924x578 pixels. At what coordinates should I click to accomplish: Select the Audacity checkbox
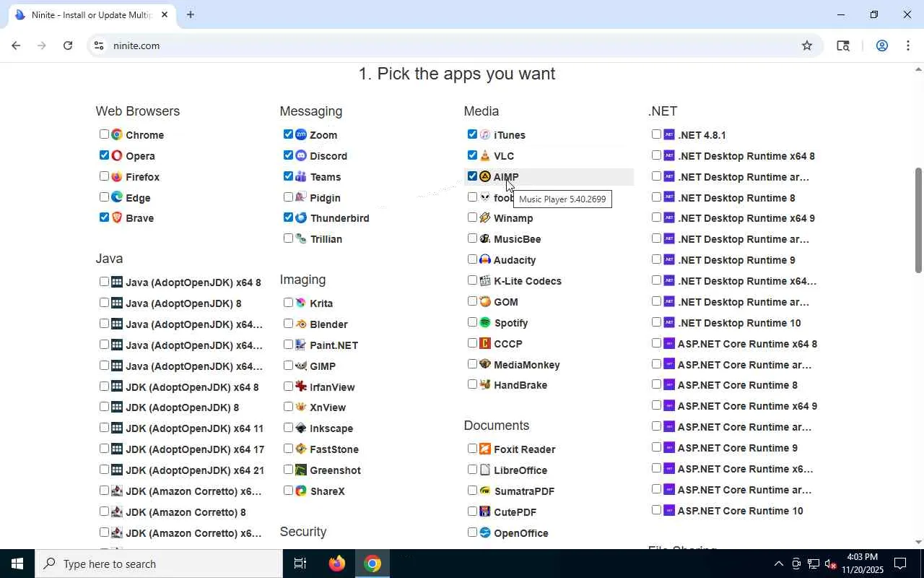click(472, 259)
